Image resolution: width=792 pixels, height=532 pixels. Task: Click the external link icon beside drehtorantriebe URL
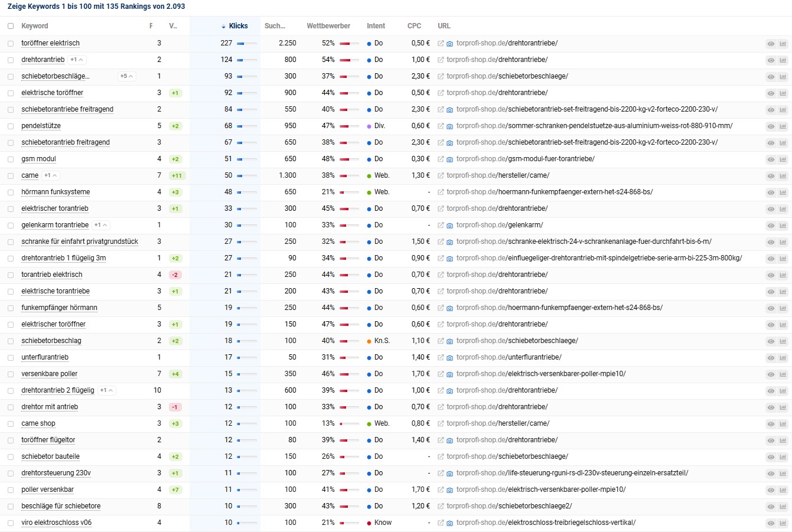tap(439, 43)
